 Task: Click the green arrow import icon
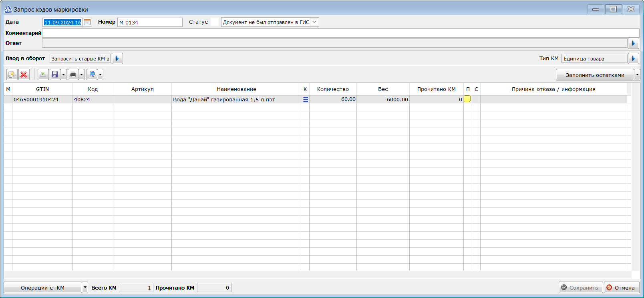pyautogui.click(x=43, y=74)
